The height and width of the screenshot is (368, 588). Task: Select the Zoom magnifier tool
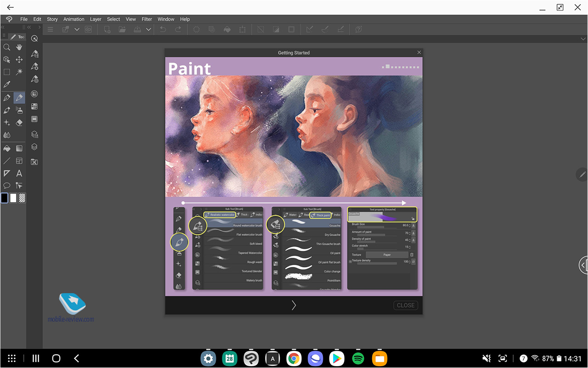click(x=6, y=47)
